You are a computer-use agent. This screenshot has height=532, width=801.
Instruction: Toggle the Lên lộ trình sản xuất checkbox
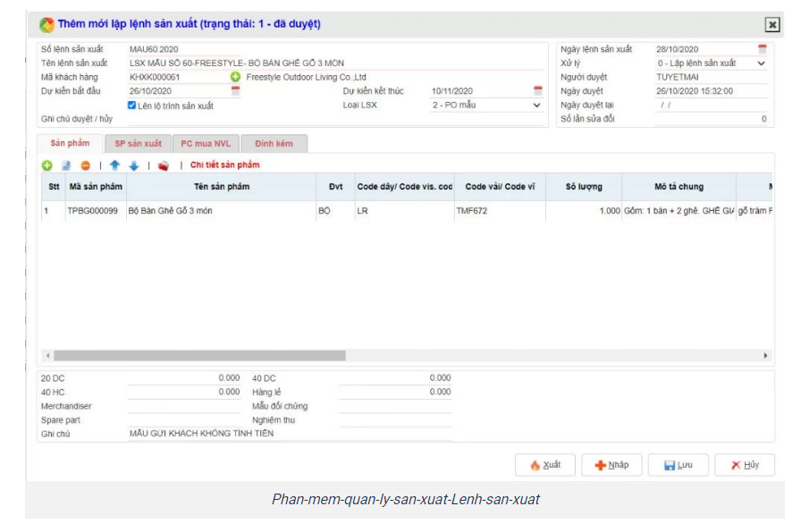[x=132, y=106]
